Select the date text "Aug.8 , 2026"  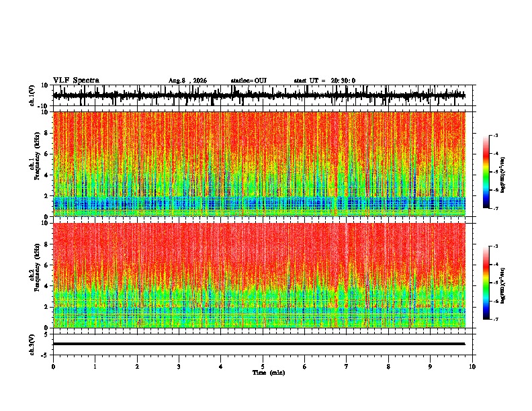(x=187, y=81)
